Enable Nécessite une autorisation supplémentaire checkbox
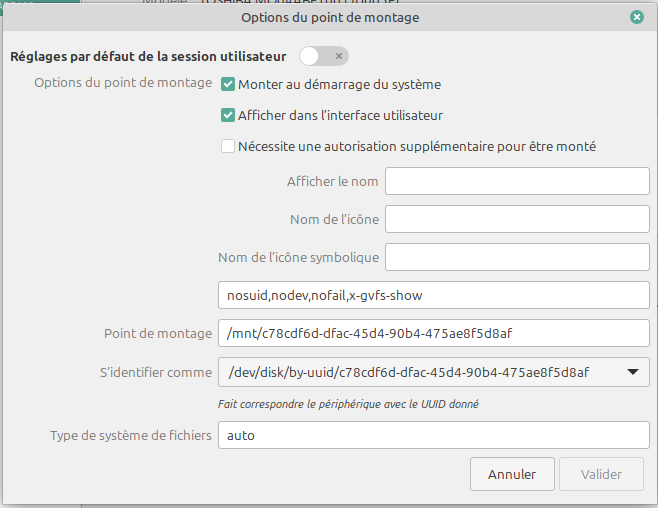This screenshot has width=658, height=508. pyautogui.click(x=228, y=146)
